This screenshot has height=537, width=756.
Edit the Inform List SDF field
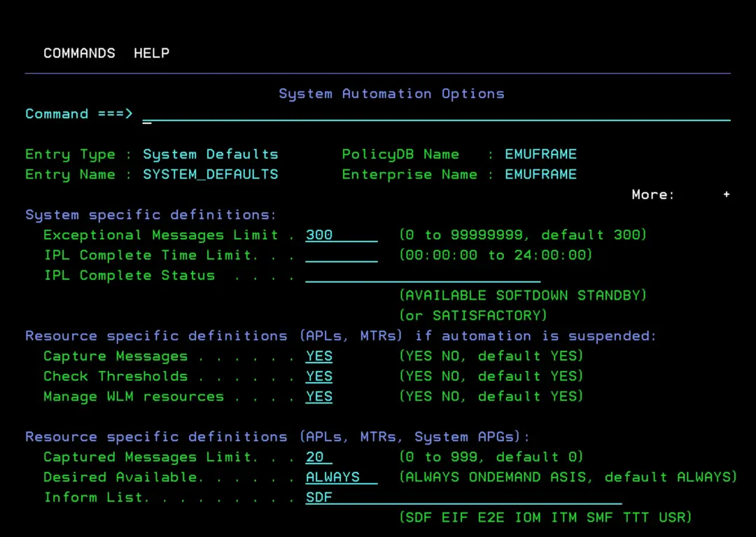pos(463,498)
